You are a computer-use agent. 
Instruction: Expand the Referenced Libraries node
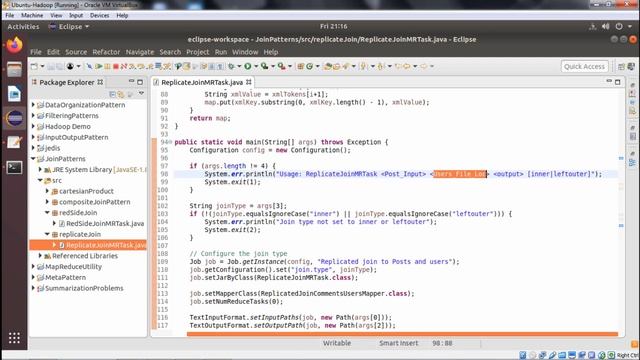coord(40,256)
